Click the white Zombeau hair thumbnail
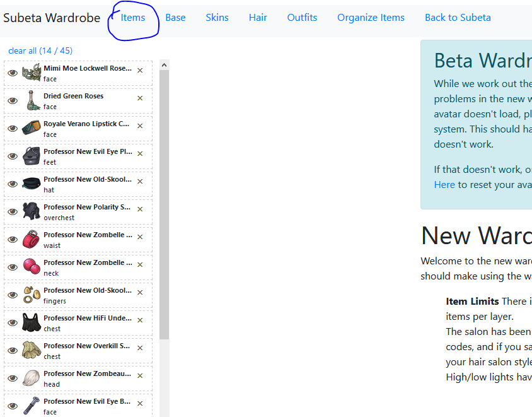This screenshot has height=417, width=532. tap(32, 378)
